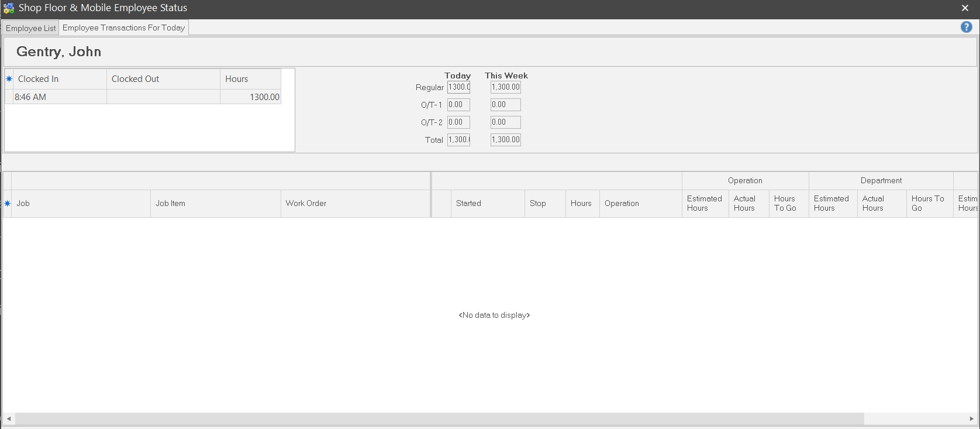Select the 8:46 AM clocked in row
The width and height of the screenshot is (980, 429).
pyautogui.click(x=56, y=97)
